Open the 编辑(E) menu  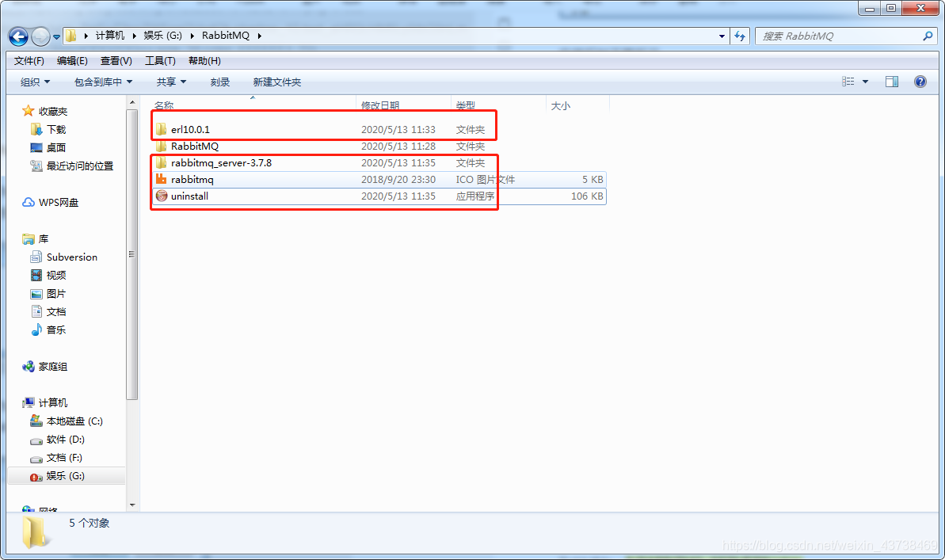[x=72, y=61]
